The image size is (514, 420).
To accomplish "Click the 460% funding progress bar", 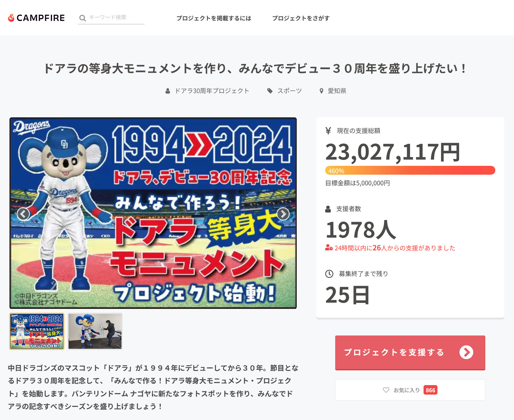I will coord(410,171).
